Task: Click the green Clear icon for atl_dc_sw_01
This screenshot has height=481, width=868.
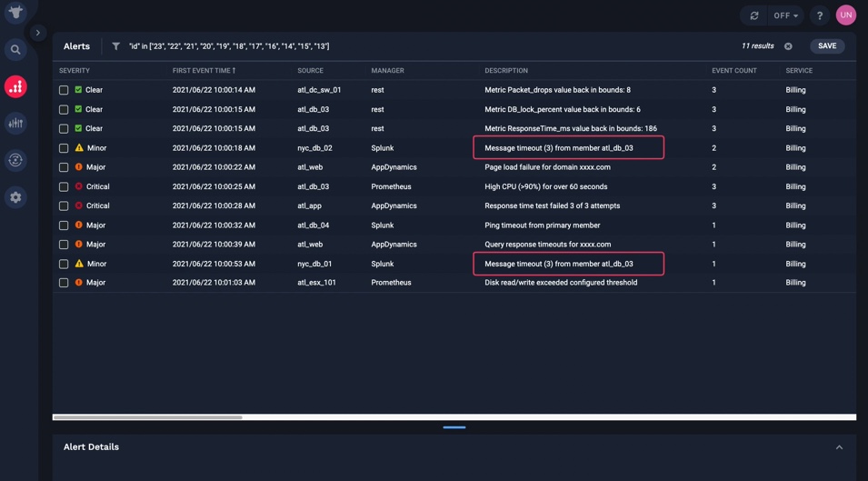Action: coord(78,90)
